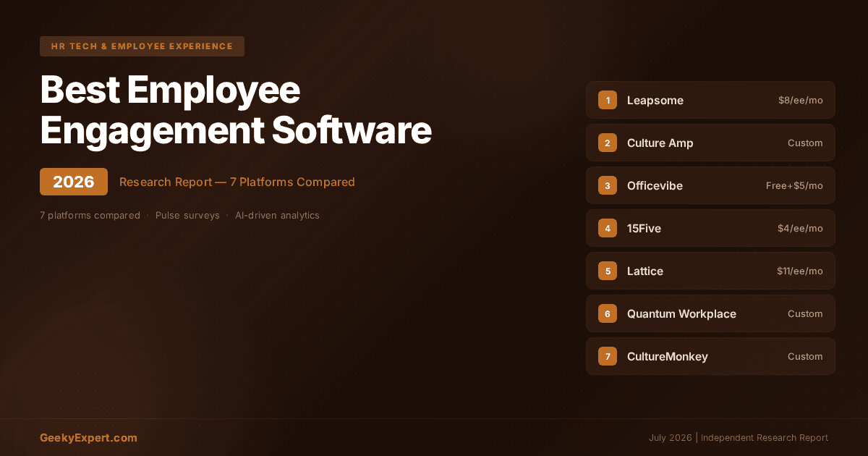Screen dimensions: 868x456
Task: Select the Lattice platform name
Action: tap(645, 271)
